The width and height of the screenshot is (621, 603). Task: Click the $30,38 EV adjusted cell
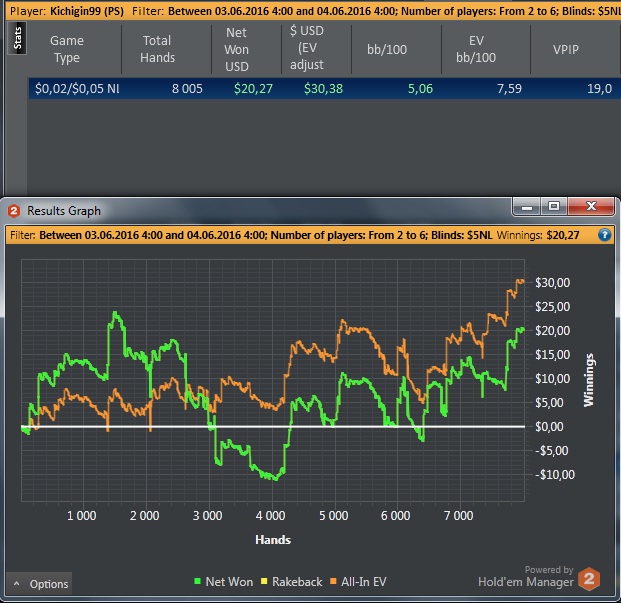(324, 88)
